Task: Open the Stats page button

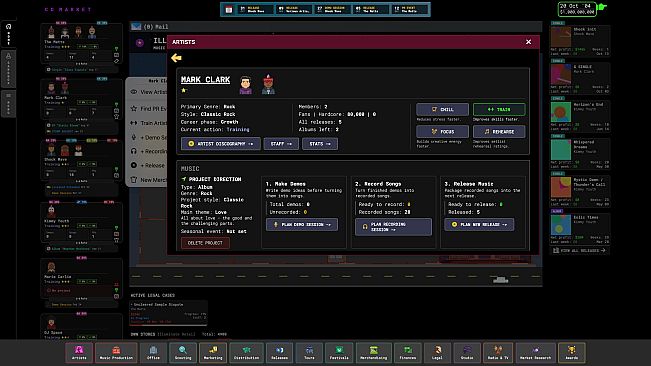Action: [x=320, y=144]
